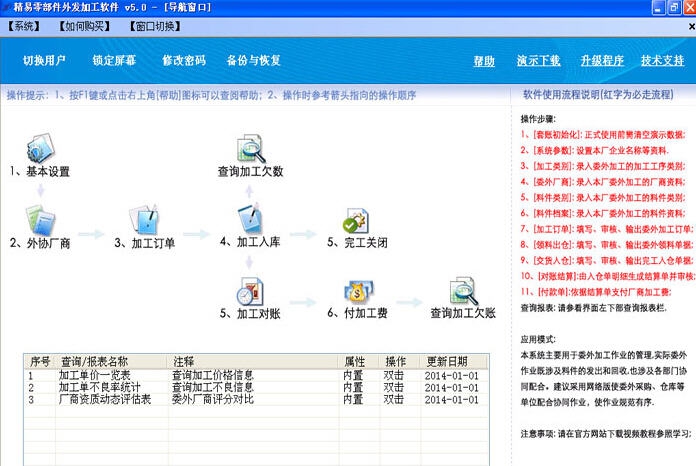Open the 帮助 link

pos(484,61)
